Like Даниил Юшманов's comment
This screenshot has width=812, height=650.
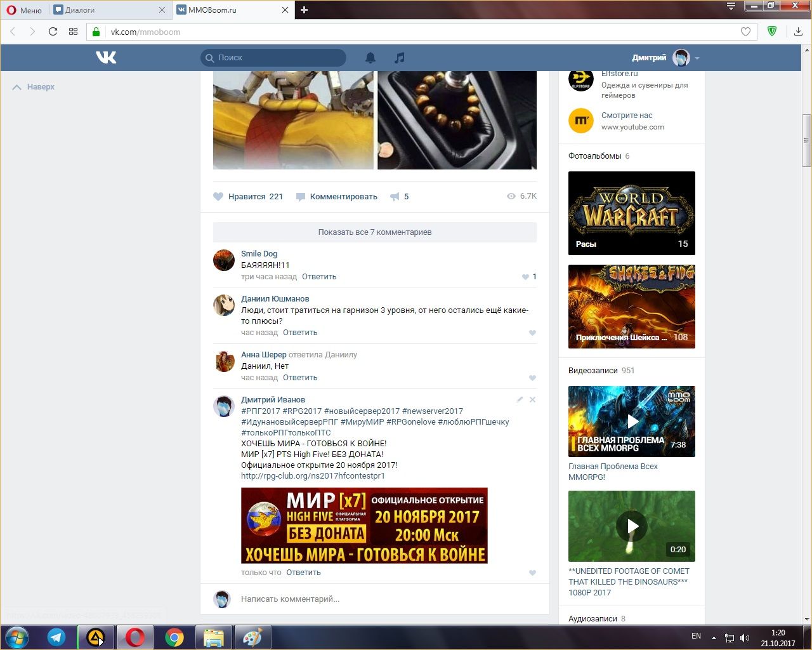point(532,333)
